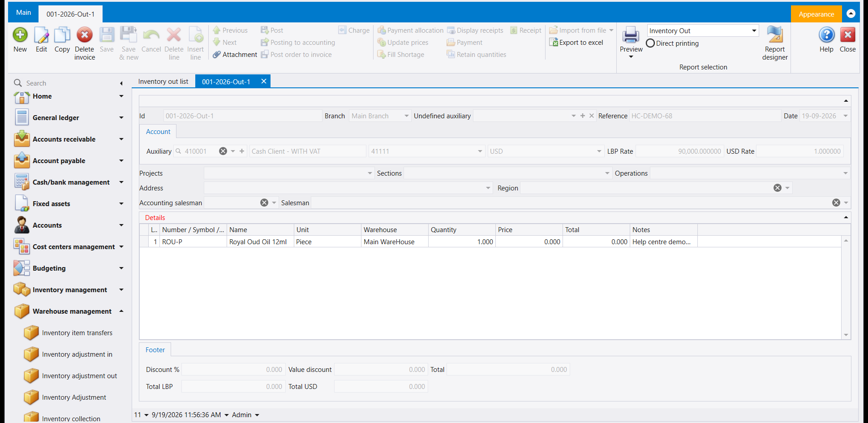Screen dimensions: 868x423
Task: Add new Auxiliary with plus icon
Action: pos(242,151)
